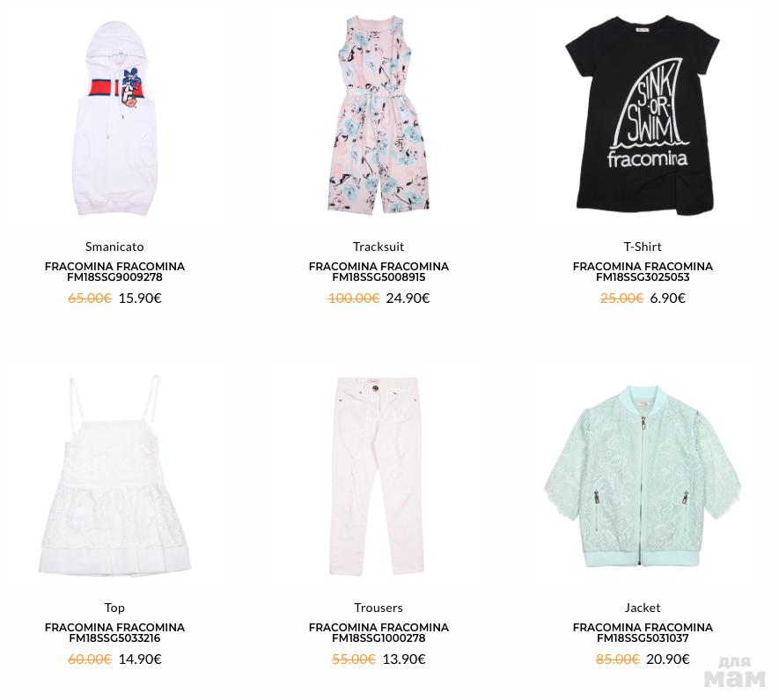Open the black Sink or Swim T-Shirt image
The width and height of the screenshot is (779, 700).
643,115
